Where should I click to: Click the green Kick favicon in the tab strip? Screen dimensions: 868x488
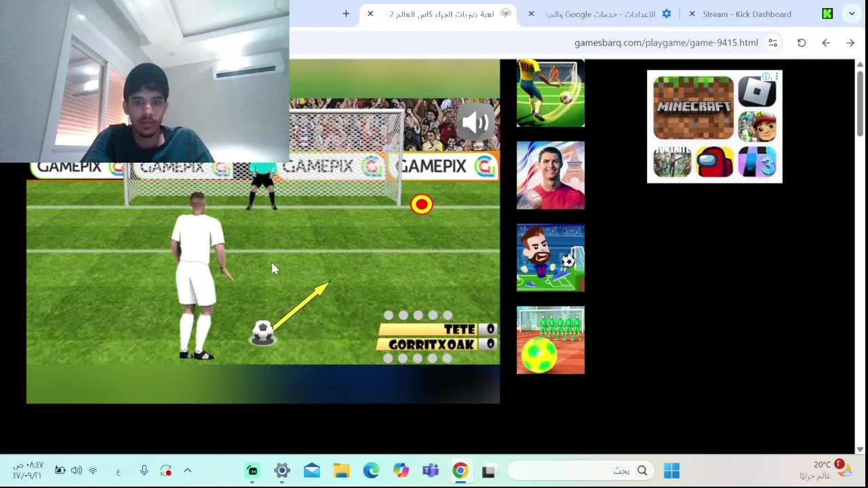pyautogui.click(x=827, y=14)
